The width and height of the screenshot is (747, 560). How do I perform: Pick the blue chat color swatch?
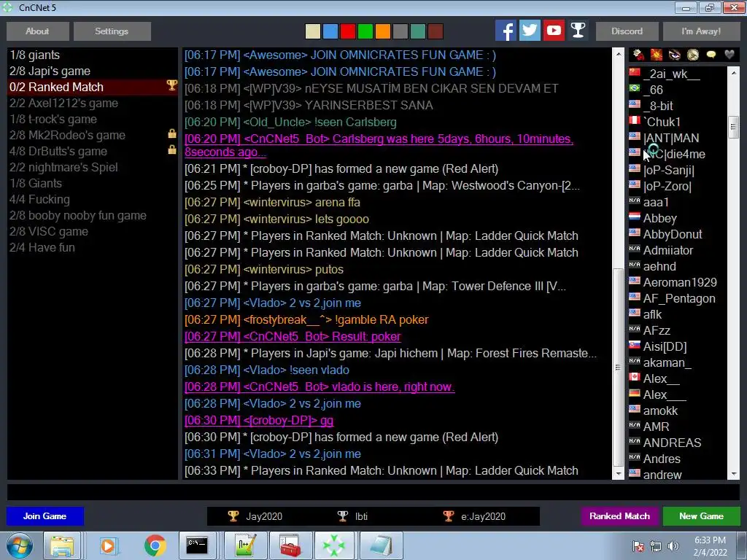click(330, 31)
